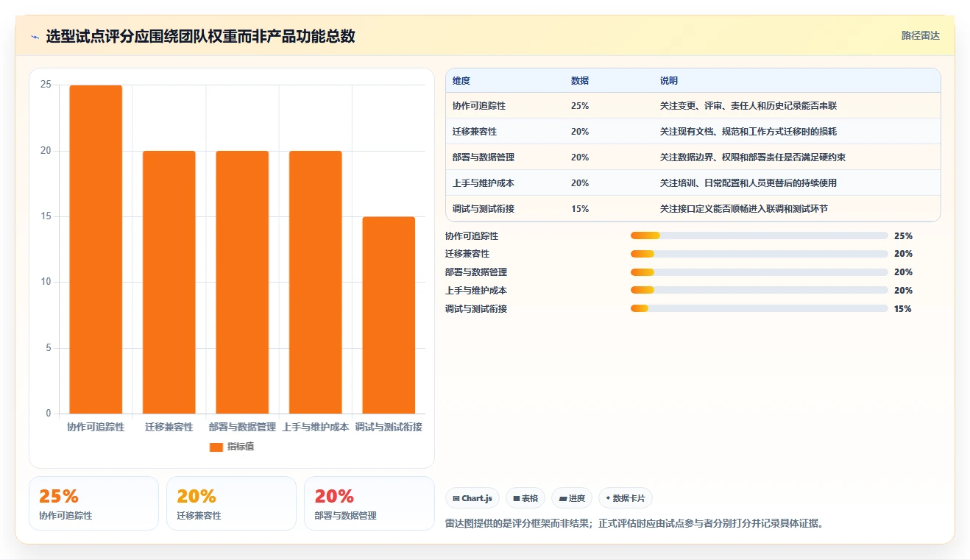Click the 维度 column header
This screenshot has height=560, width=970.
[x=461, y=81]
